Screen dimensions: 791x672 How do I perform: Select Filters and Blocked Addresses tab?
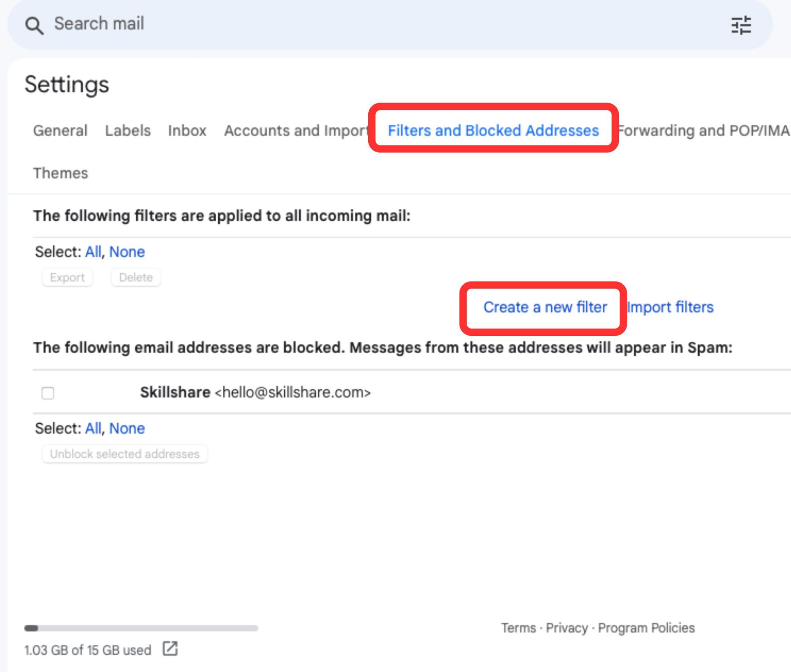[x=493, y=131]
